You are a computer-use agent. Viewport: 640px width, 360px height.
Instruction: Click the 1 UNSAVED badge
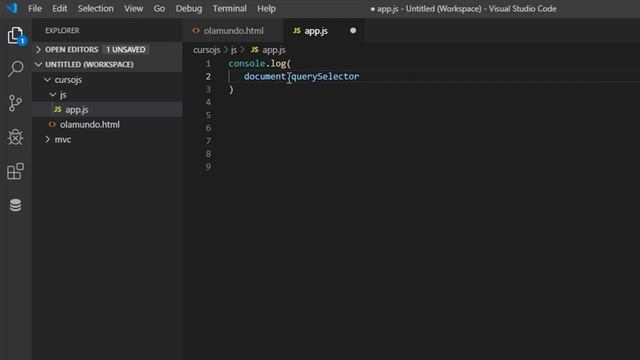126,49
